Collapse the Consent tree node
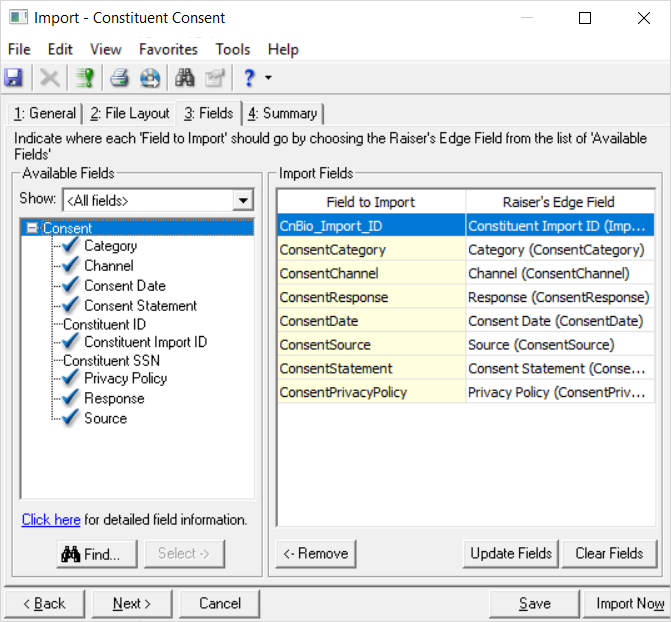The height and width of the screenshot is (622, 671). pos(33,229)
